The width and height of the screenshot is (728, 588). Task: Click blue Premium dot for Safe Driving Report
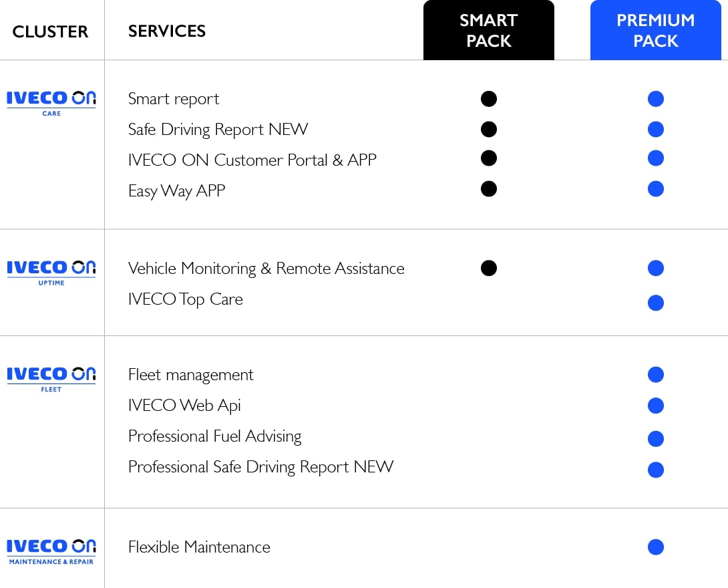656,129
